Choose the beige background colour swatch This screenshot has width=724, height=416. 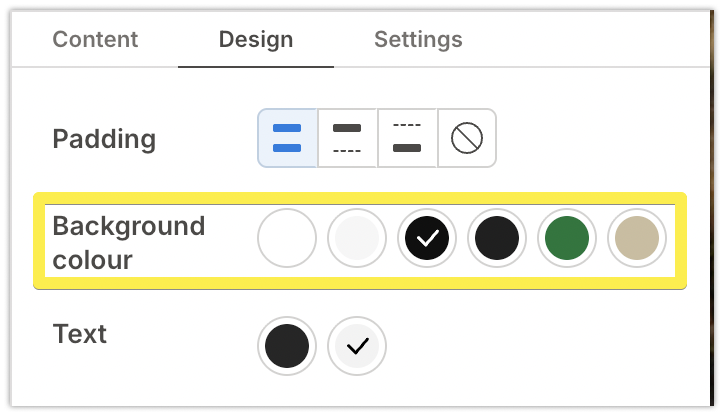click(x=637, y=239)
